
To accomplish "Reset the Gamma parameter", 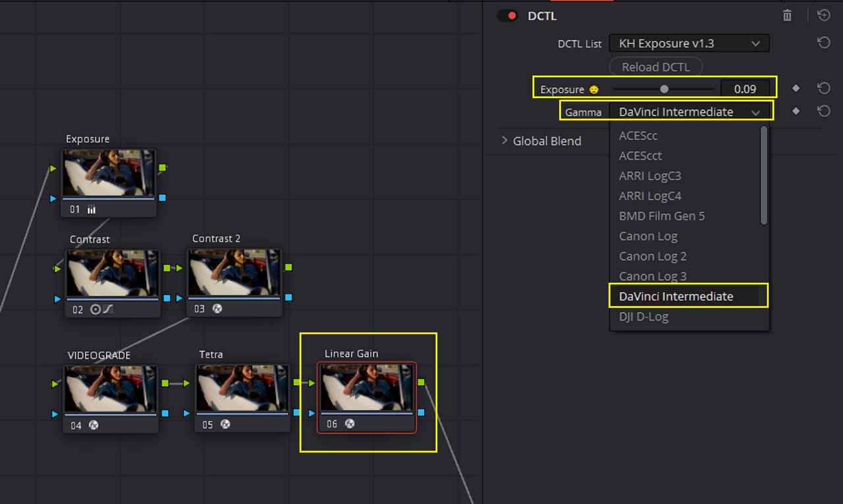I will (823, 111).
